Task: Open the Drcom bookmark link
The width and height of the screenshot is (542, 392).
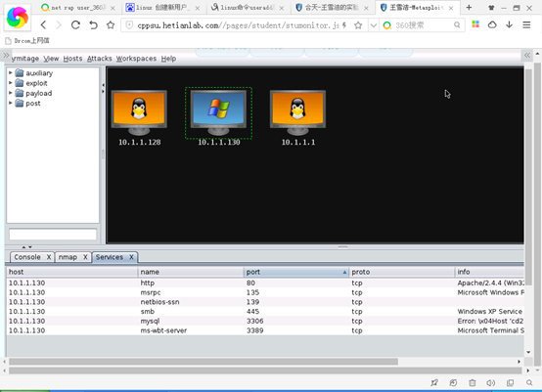Action: point(27,41)
